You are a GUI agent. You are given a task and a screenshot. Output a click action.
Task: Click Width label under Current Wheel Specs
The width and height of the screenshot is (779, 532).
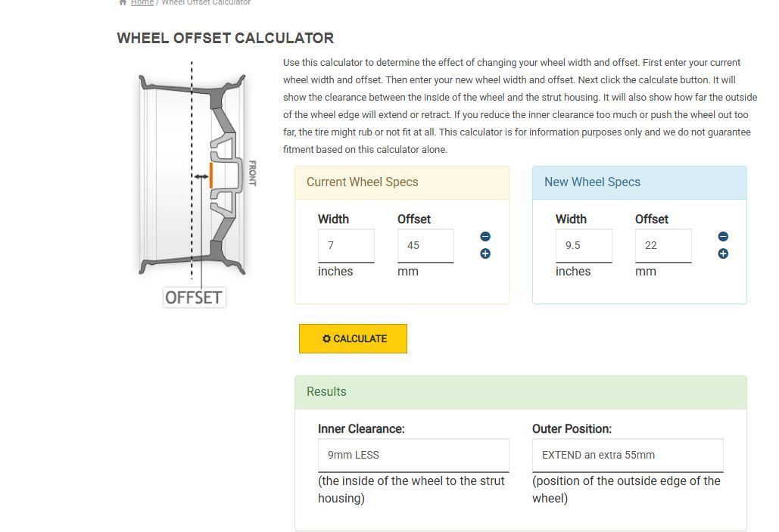coord(333,219)
